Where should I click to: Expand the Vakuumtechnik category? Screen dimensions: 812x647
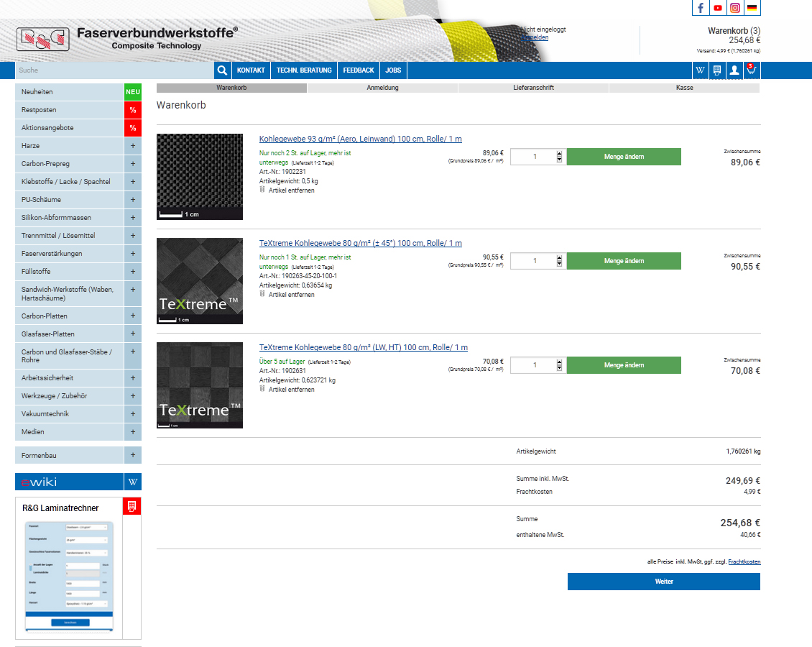(133, 414)
